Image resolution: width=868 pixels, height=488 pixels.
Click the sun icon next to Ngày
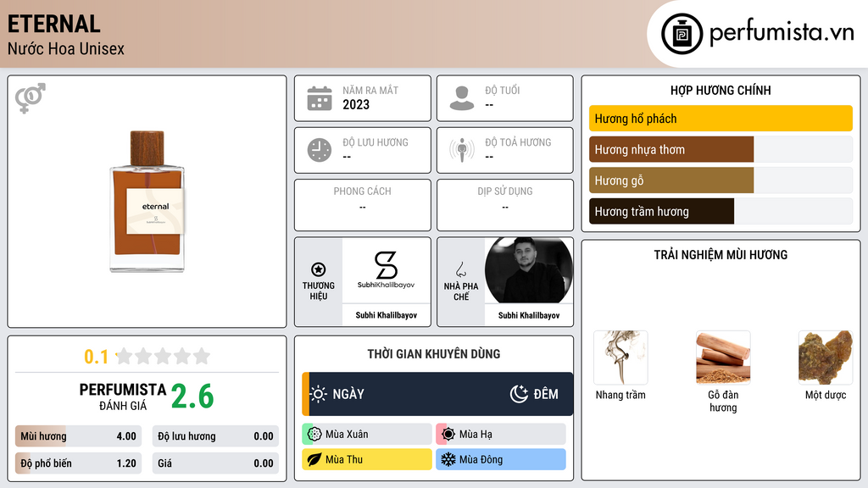(319, 394)
